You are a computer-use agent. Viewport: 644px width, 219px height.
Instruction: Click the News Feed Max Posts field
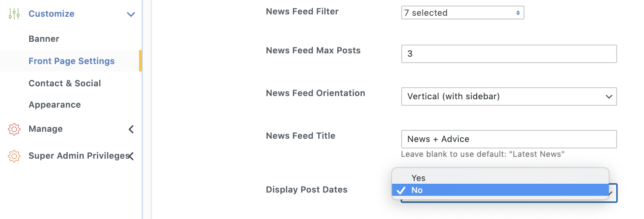point(509,54)
